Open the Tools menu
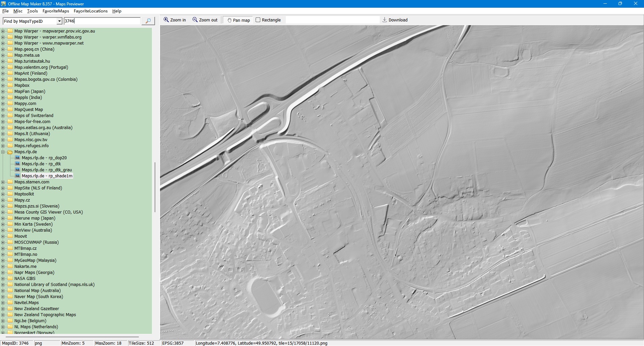This screenshot has height=346, width=644. coord(33,11)
